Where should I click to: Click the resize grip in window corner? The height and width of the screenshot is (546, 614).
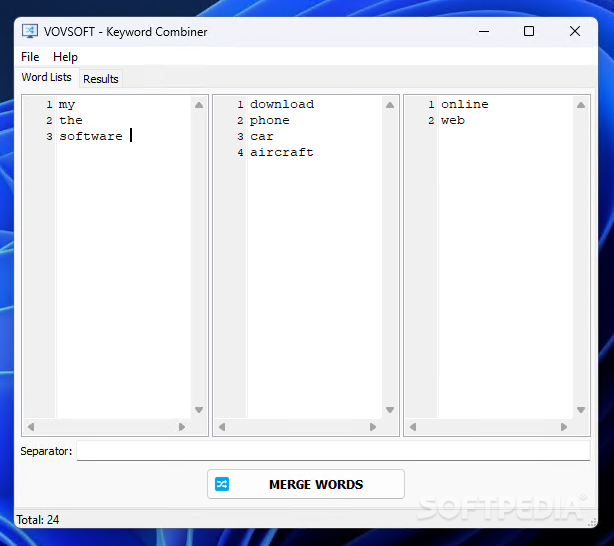592,522
